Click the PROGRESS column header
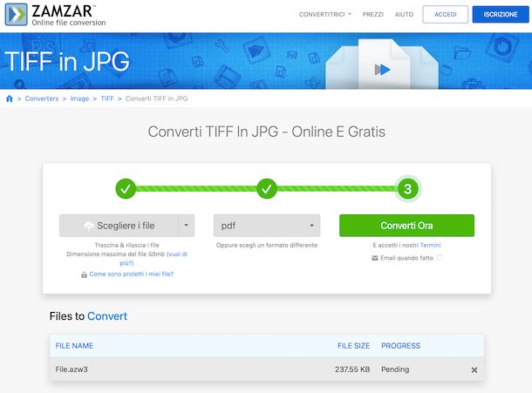 [400, 346]
